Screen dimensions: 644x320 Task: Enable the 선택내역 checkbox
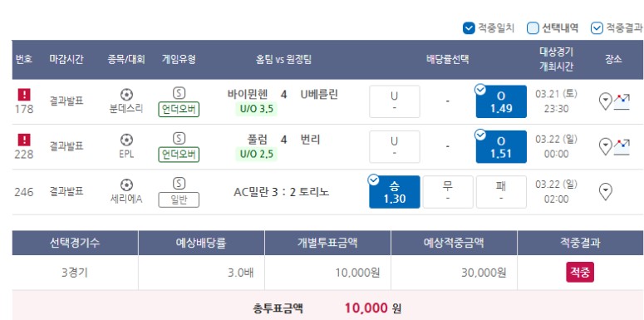point(533,28)
